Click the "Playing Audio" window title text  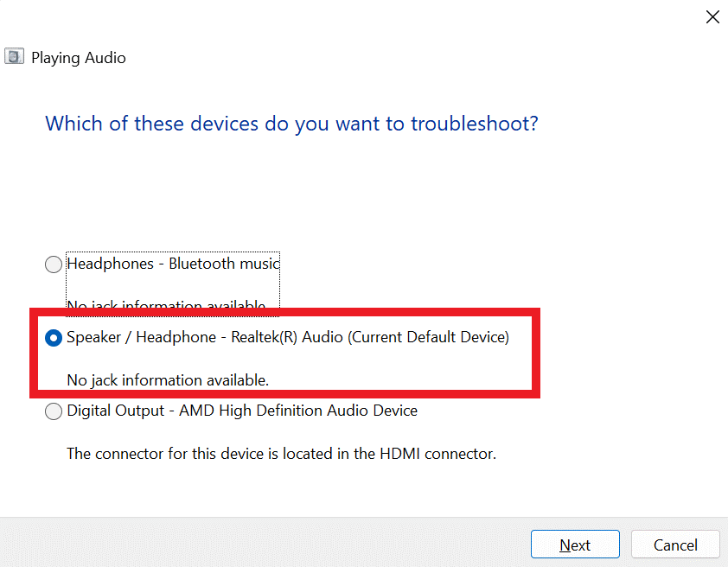(x=79, y=58)
